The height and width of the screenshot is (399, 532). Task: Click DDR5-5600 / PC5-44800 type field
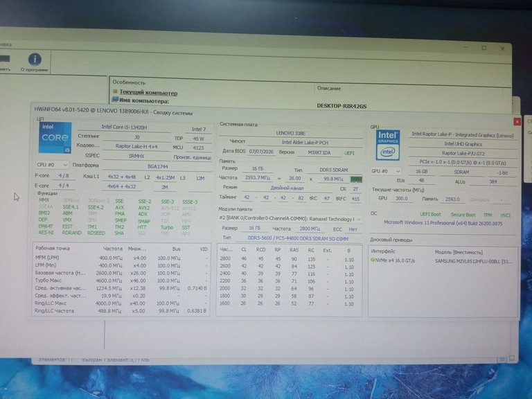[x=298, y=238]
